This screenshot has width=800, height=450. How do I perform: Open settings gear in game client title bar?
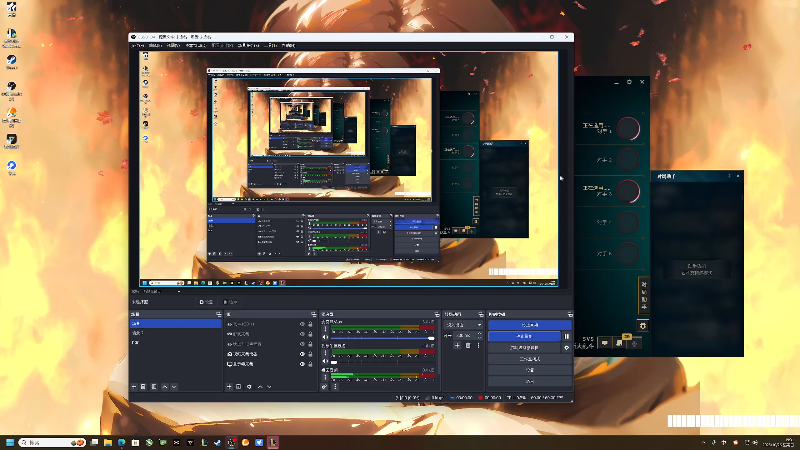(x=629, y=82)
